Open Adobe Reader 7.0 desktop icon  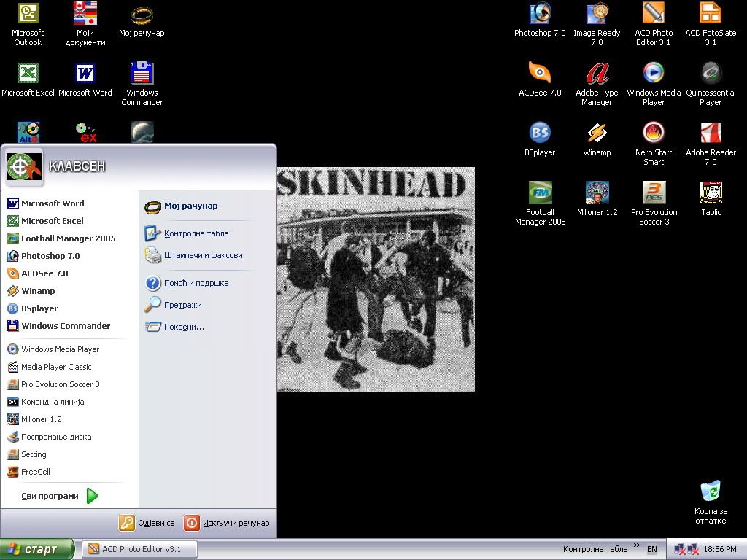coord(711,144)
